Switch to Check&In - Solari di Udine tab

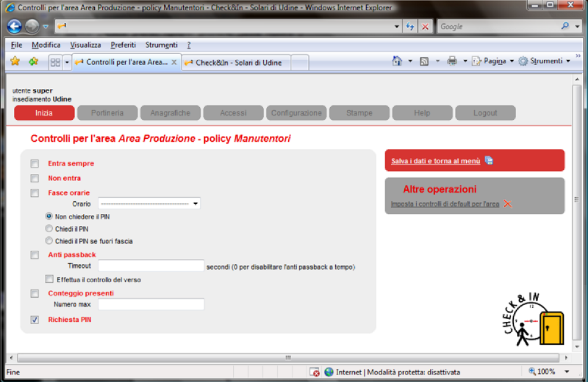point(237,63)
